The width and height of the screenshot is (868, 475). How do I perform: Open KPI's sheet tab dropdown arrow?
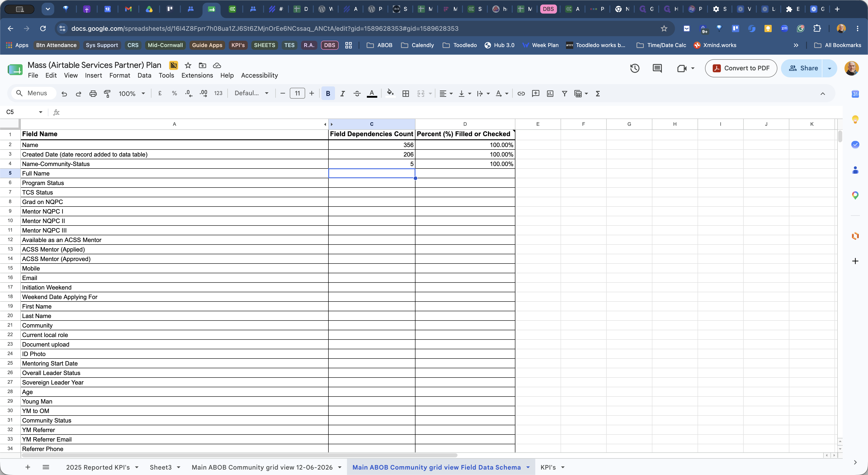[563, 467]
